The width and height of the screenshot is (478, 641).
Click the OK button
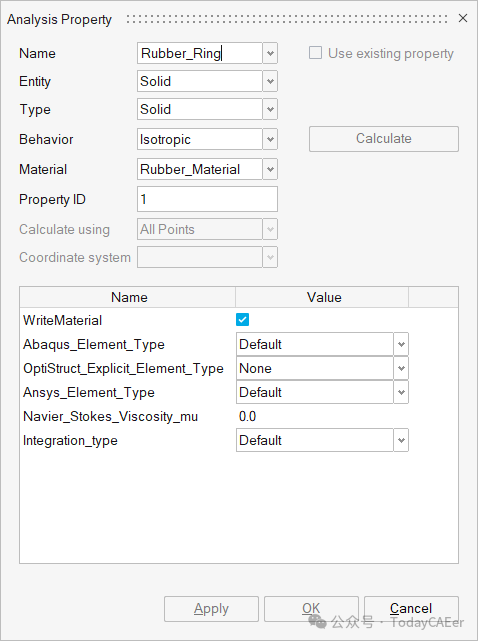point(311,609)
